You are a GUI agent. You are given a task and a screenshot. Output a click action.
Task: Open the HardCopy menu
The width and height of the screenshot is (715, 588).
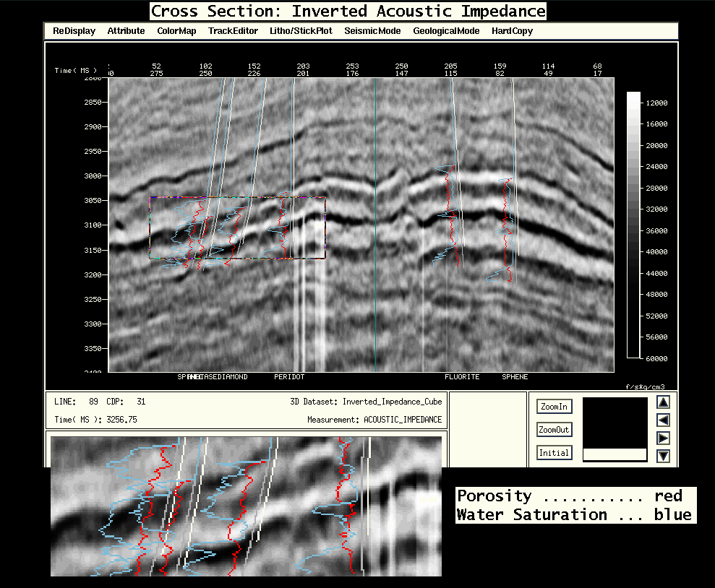click(x=512, y=31)
